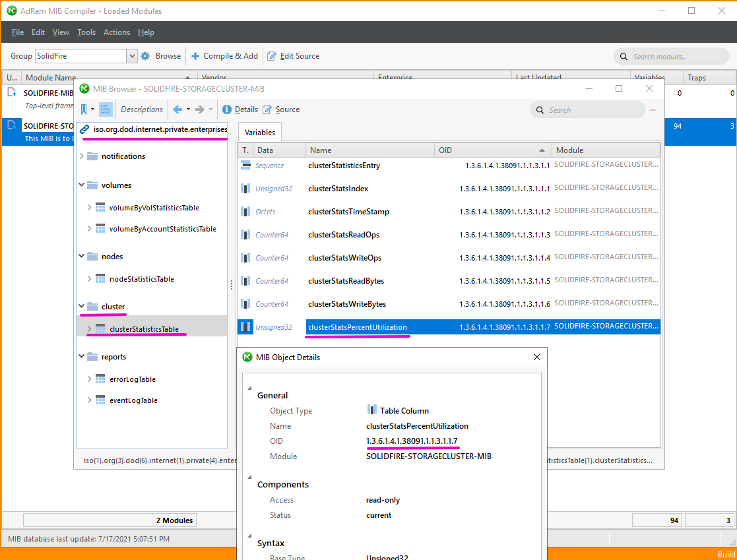This screenshot has width=737, height=560.
Task: Open the Group SolidFire combo box
Action: (x=86, y=56)
